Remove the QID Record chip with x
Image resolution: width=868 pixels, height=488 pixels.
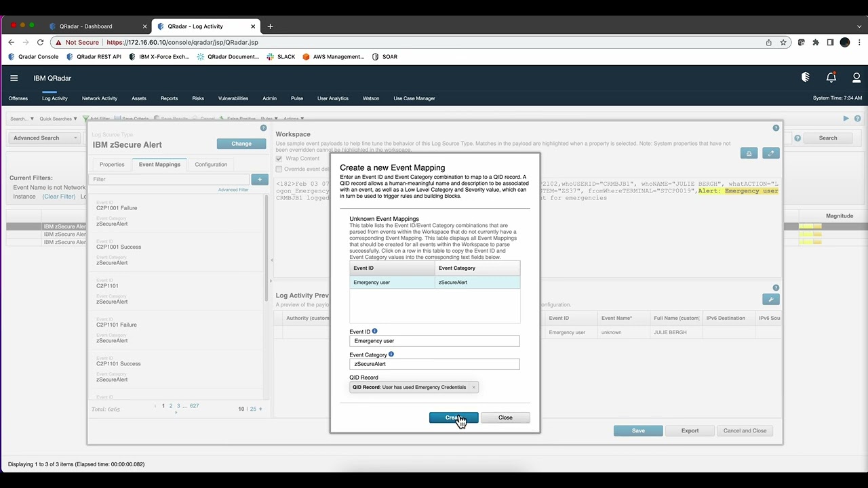coord(473,387)
